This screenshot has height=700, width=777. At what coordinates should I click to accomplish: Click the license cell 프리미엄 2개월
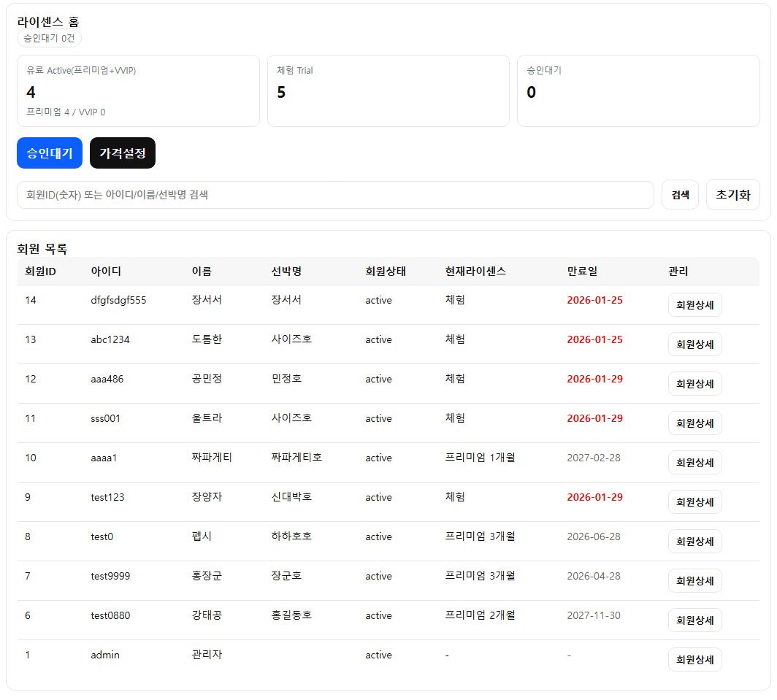(x=481, y=615)
